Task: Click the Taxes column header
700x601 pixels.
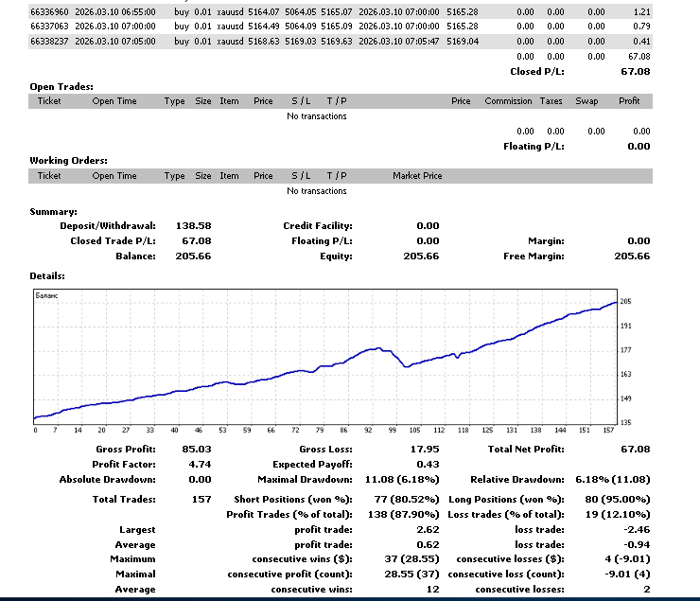Action: coord(551,101)
